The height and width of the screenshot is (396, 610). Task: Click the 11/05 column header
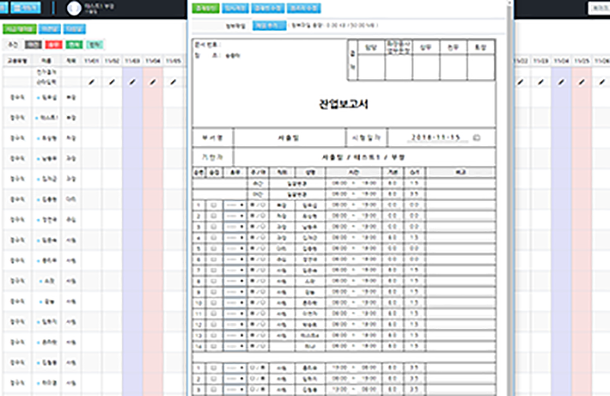point(174,61)
